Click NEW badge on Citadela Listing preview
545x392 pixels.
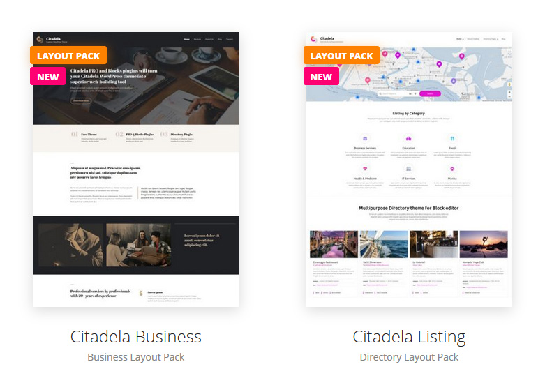coord(321,77)
